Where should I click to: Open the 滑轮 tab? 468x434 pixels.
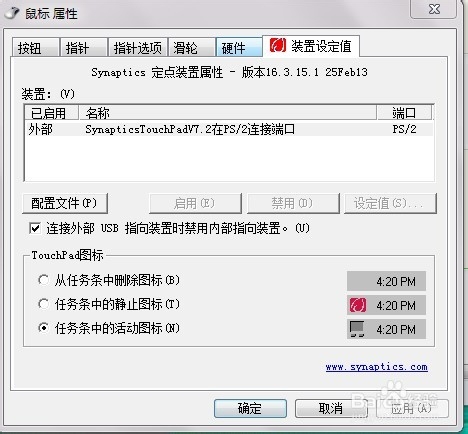click(192, 48)
